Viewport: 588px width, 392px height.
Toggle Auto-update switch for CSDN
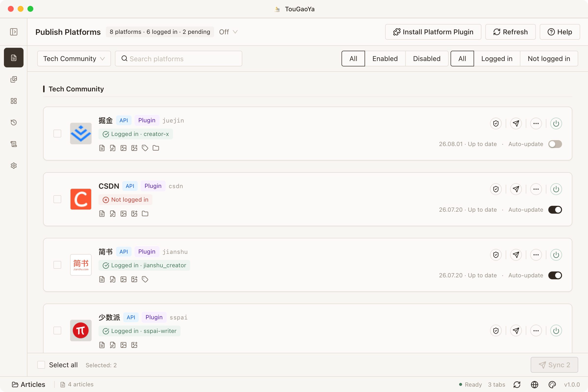[555, 210]
